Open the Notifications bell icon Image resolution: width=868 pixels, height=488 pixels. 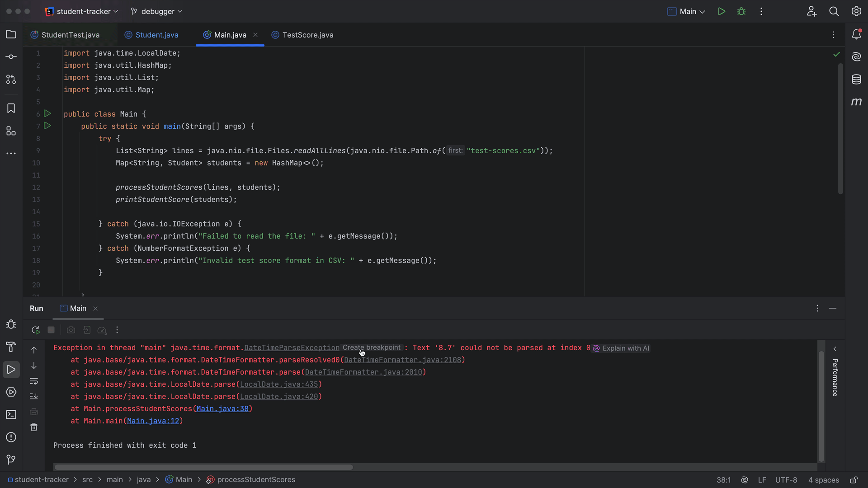pos(856,34)
